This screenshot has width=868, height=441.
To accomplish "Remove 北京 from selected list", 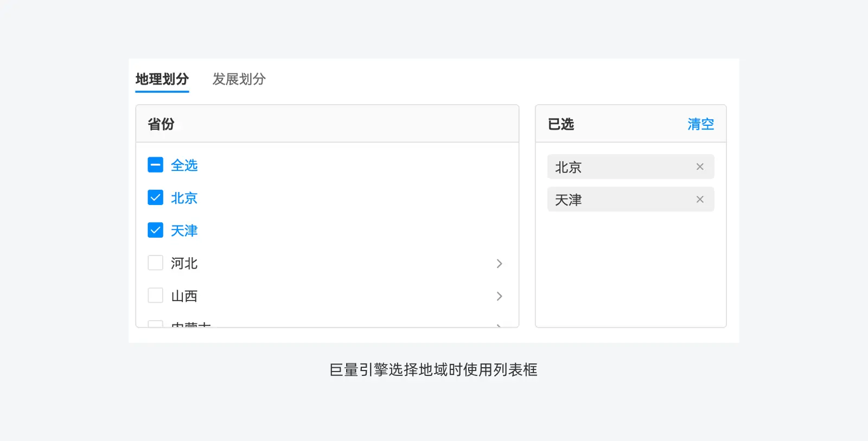I will pos(700,167).
